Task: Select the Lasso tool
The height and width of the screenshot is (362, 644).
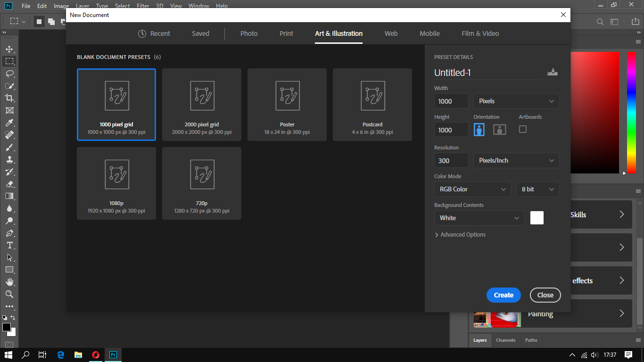Action: [9, 73]
